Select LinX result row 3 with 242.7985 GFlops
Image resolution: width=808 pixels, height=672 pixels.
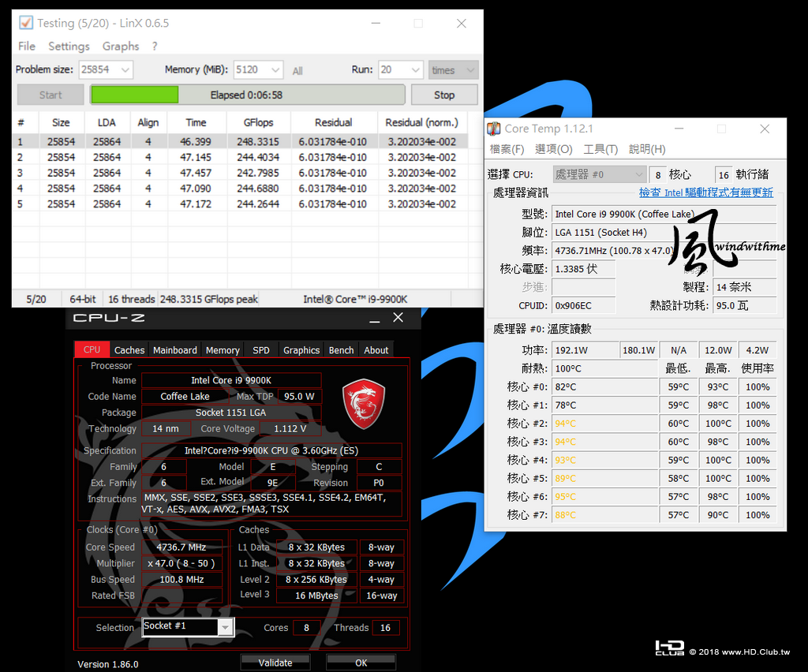tap(240, 173)
